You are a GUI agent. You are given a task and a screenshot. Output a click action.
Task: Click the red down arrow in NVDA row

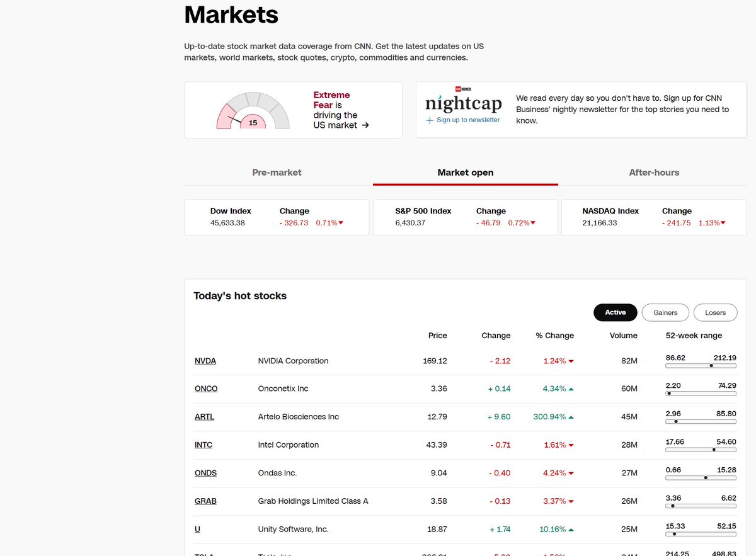[x=571, y=361]
